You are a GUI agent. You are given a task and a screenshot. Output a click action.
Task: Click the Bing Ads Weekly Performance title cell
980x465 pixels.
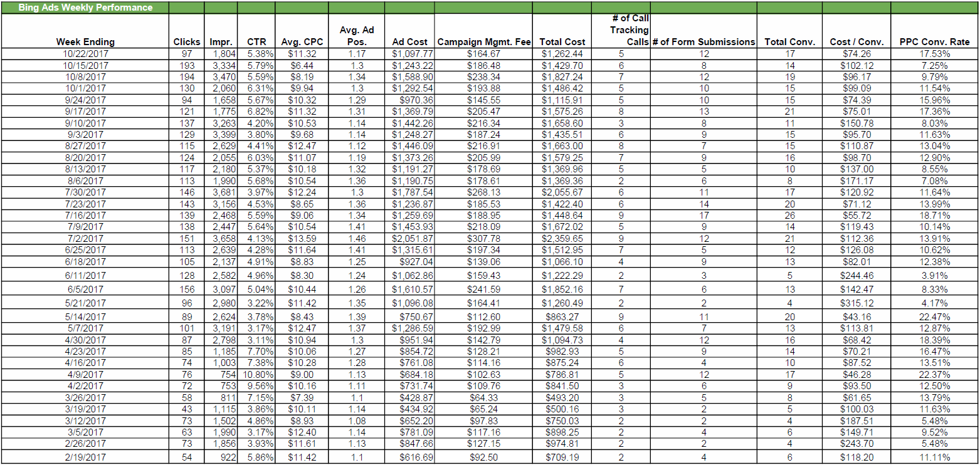click(x=85, y=8)
